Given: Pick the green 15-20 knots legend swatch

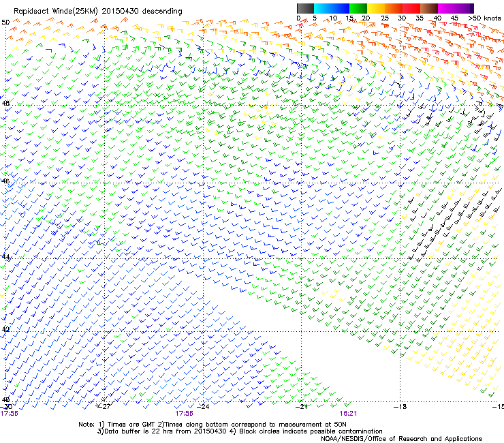Looking at the screenshot, I should click(358, 8).
